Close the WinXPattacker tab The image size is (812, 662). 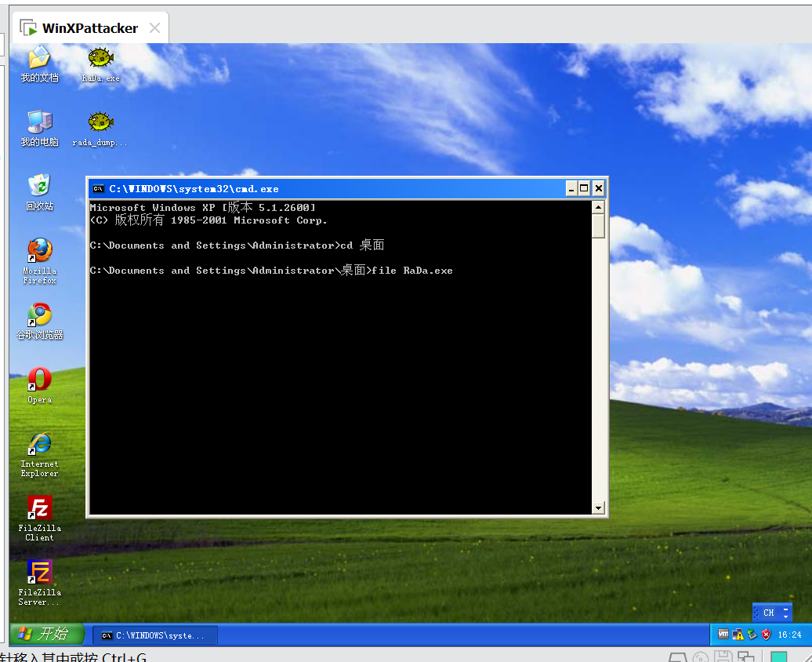click(x=155, y=28)
